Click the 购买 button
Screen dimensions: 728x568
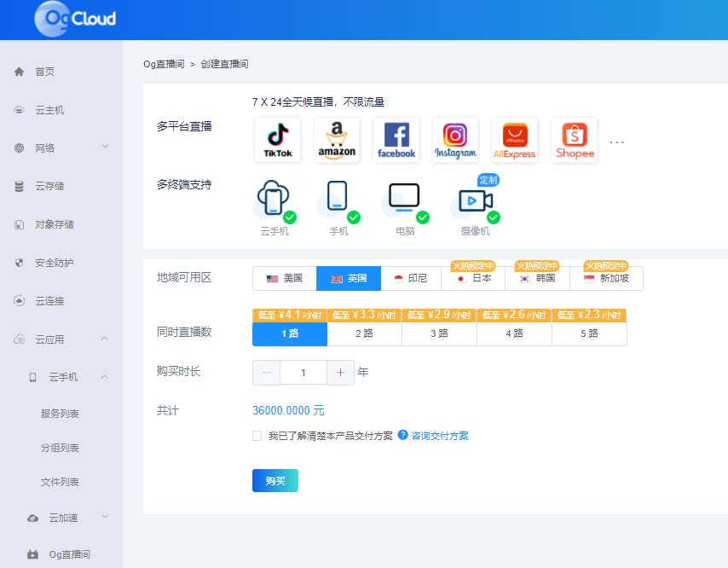click(275, 481)
